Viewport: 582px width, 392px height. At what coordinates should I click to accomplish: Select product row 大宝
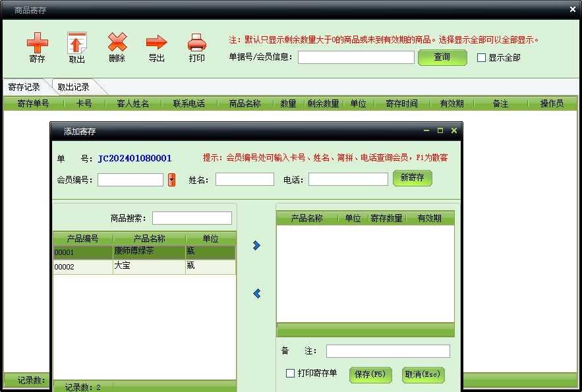(x=144, y=267)
